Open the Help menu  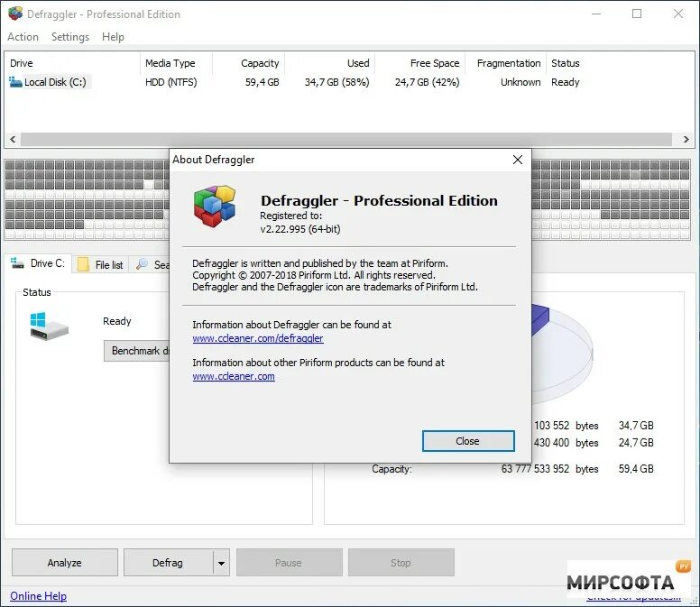point(113,37)
